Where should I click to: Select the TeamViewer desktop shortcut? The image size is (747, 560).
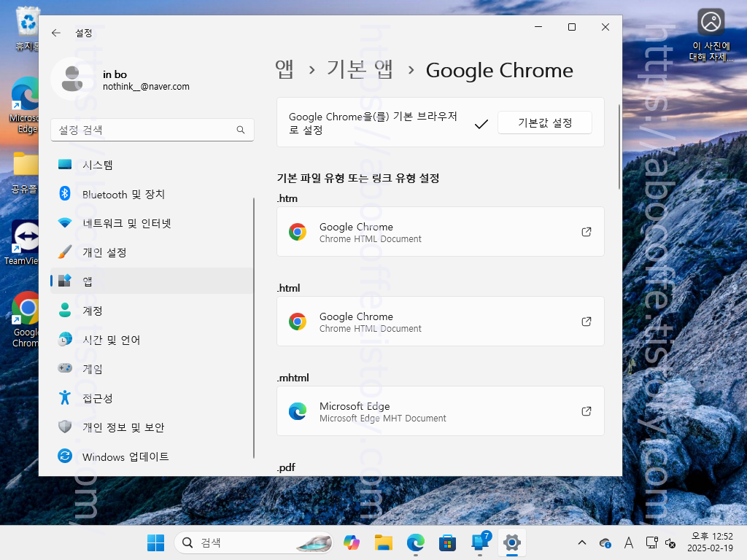22,243
